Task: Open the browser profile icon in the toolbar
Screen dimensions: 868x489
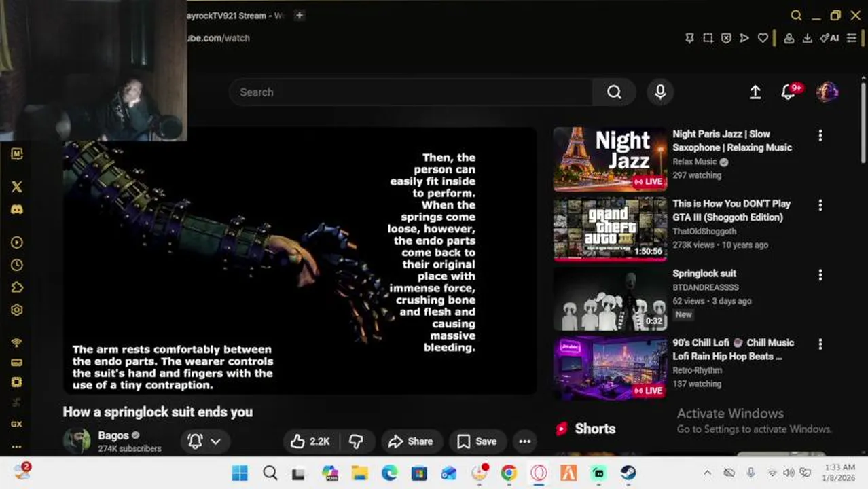Action: coord(789,38)
